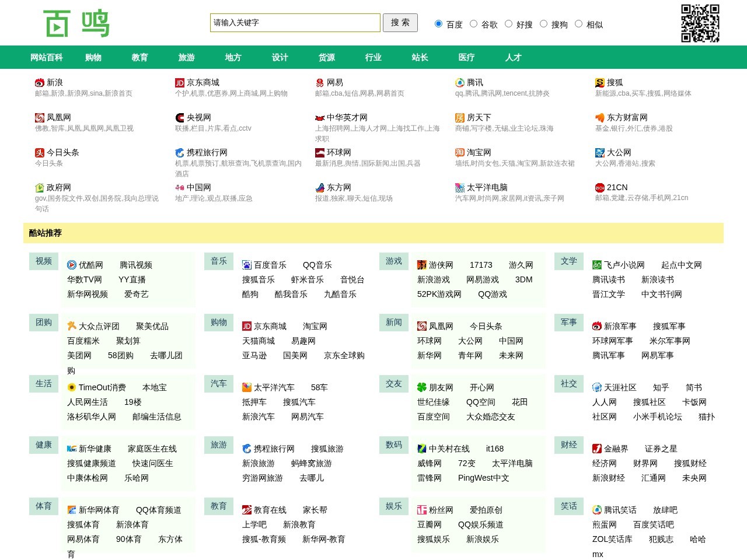This screenshot has width=747, height=560.
Task: Open the 旅游 navigation menu
Action: tap(186, 57)
